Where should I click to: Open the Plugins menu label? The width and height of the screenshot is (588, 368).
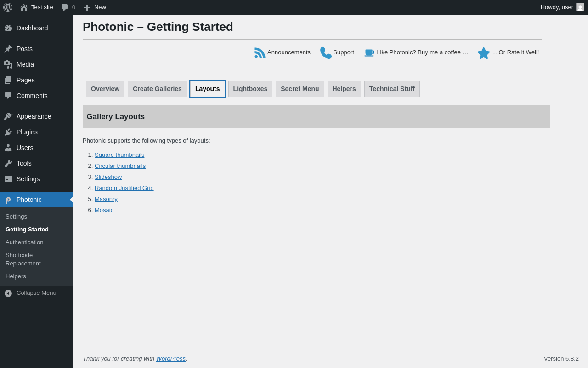tap(27, 132)
